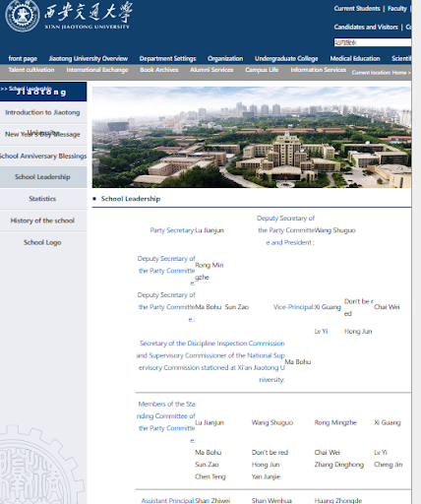Click Yan Junjie standing committee member

tap(266, 476)
